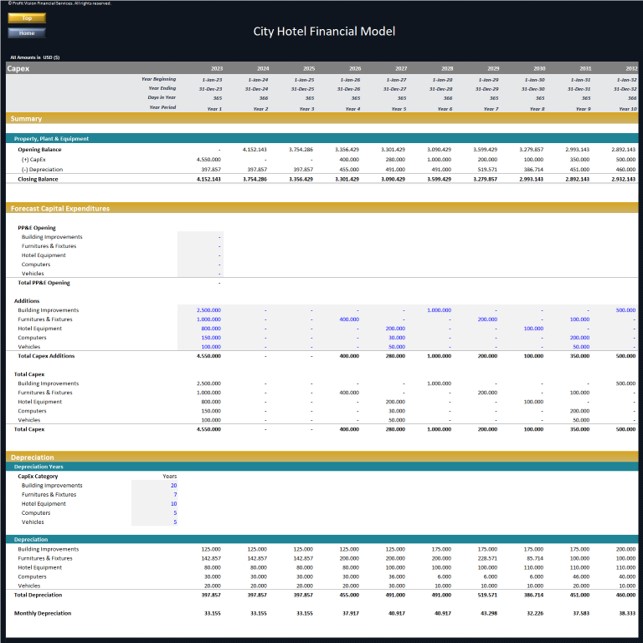Select the 'Days in Year' row label
Image resolution: width=643 pixels, height=643 pixels.
coord(162,98)
